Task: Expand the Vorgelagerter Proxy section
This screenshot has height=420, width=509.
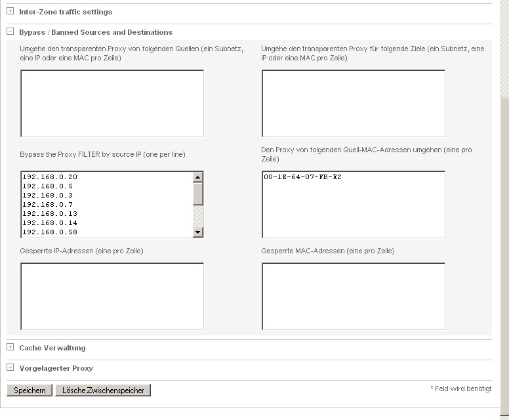Action: 10,367
